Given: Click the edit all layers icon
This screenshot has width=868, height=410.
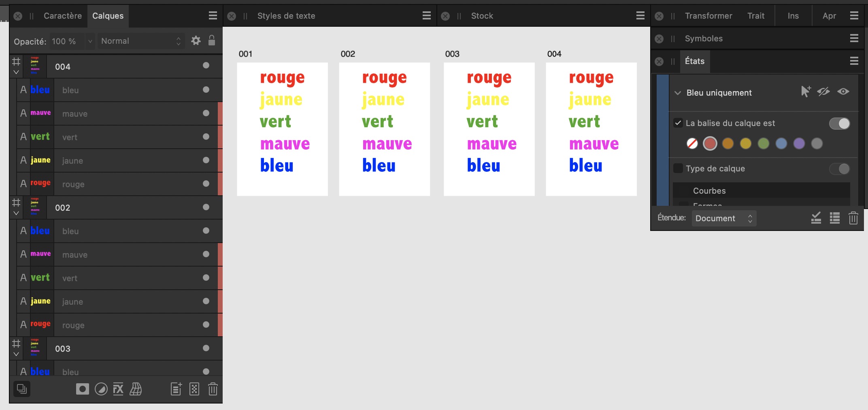Looking at the screenshot, I should 22,389.
